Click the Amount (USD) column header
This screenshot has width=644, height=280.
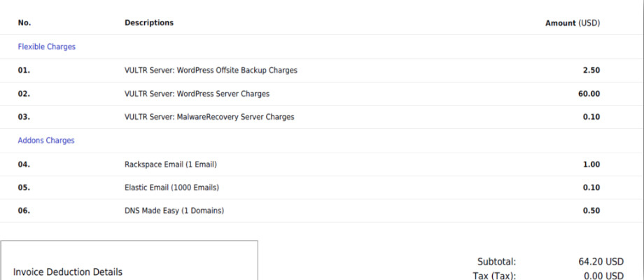(572, 23)
